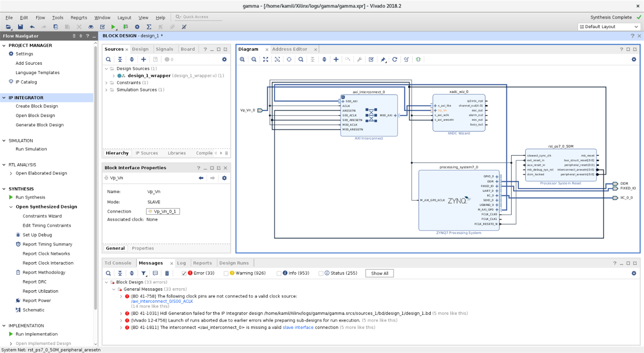
Task: Click the diagram zoom out icon
Action: (x=254, y=60)
